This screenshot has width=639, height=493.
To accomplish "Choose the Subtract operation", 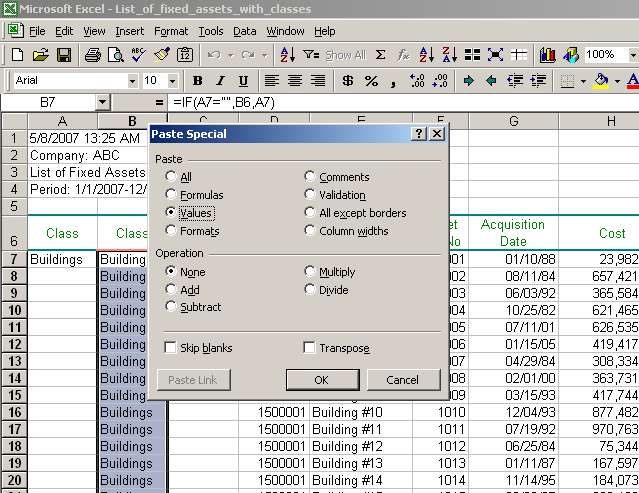I will [170, 306].
